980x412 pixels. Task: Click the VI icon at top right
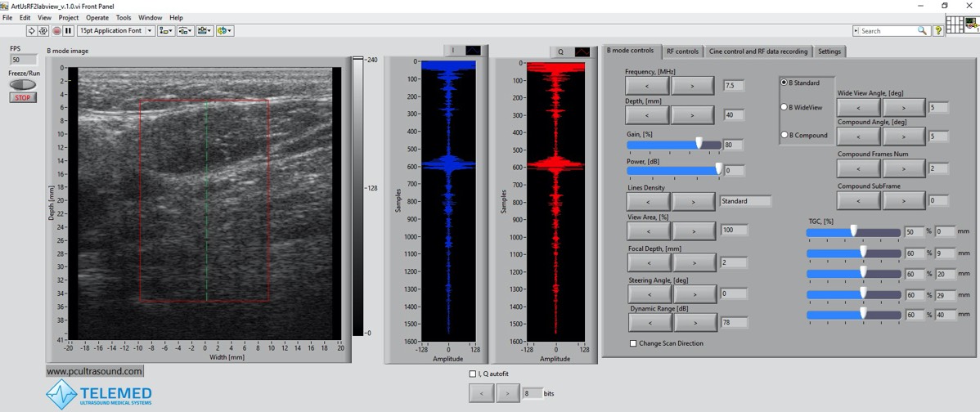[972, 25]
